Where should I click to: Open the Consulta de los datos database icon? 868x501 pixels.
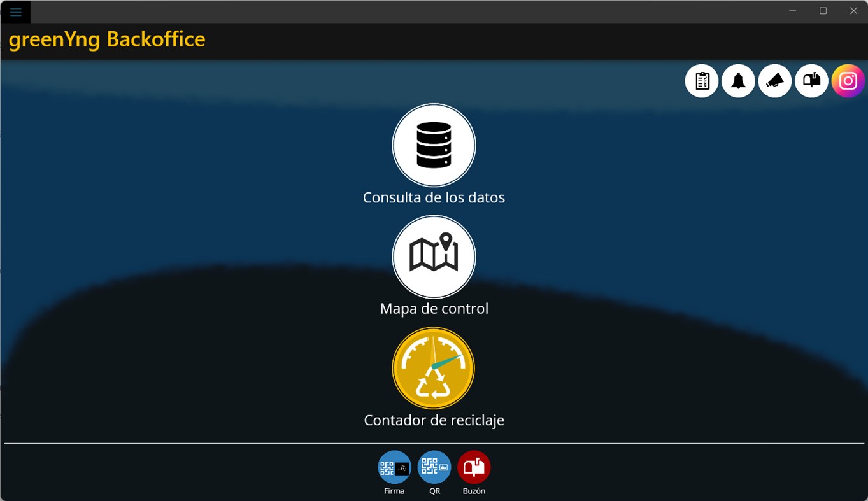click(434, 145)
